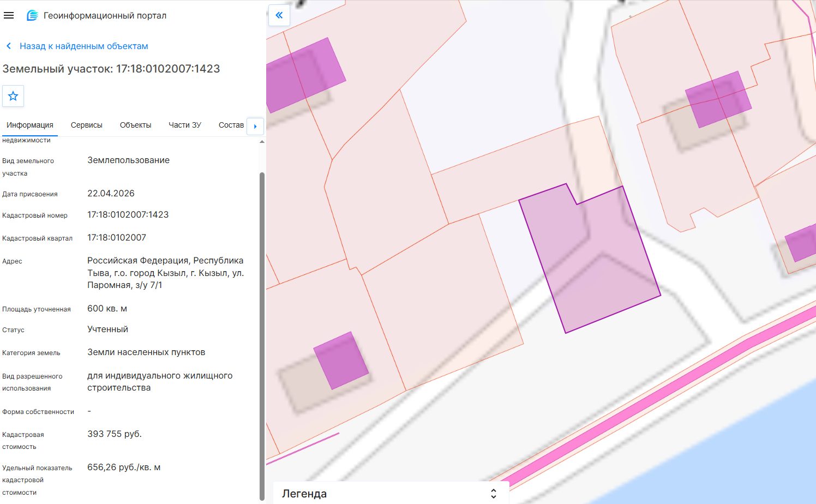Click the Земельный участок heading

pyautogui.click(x=111, y=69)
